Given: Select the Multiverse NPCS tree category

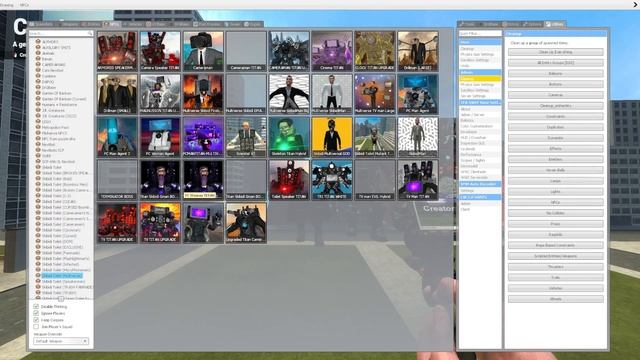Looking at the screenshot, I should click(54, 133).
